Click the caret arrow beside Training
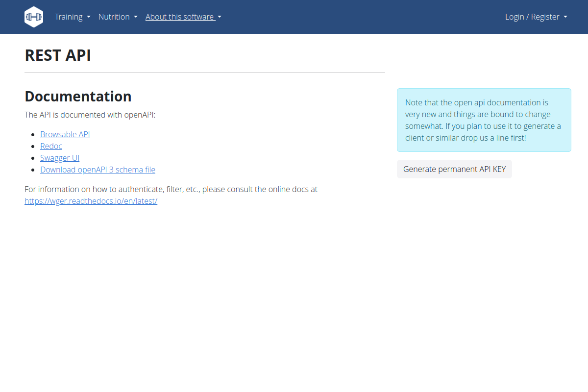 pyautogui.click(x=89, y=17)
